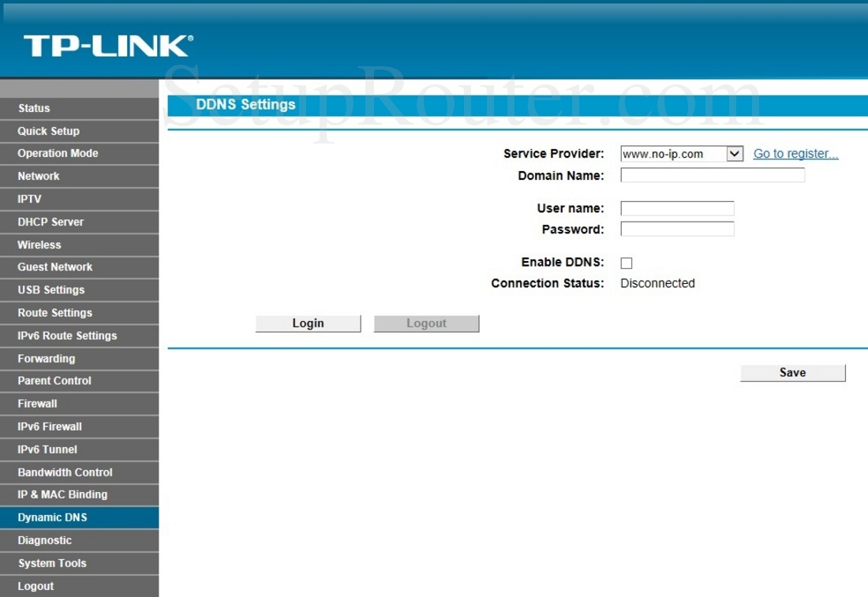Focus the User name text box
The width and height of the screenshot is (868, 597).
pos(677,208)
